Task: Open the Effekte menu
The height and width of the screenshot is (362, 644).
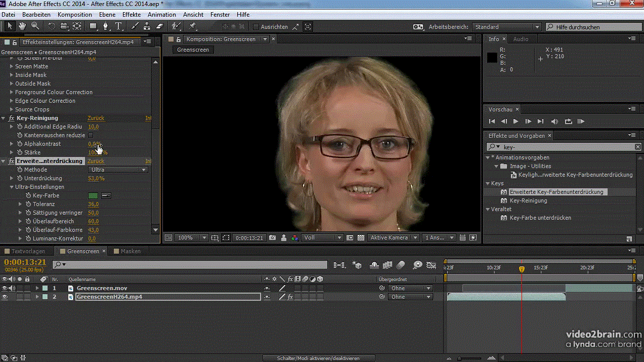Action: [x=132, y=15]
